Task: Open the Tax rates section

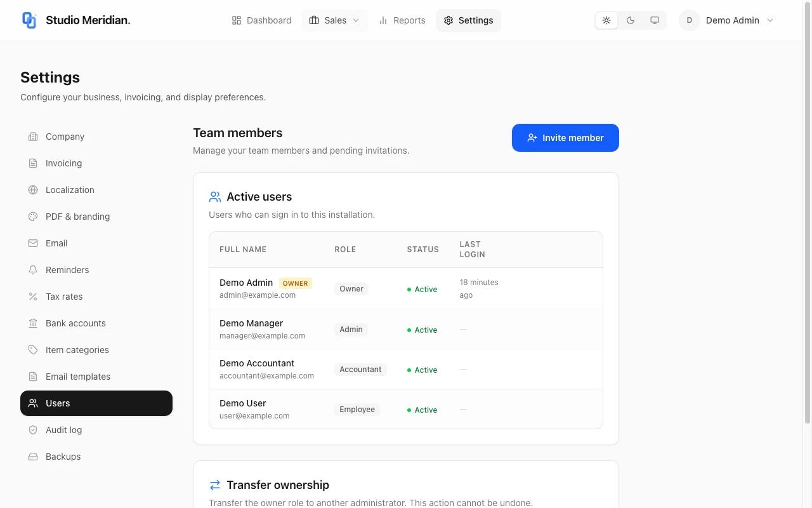Action: coord(96,297)
